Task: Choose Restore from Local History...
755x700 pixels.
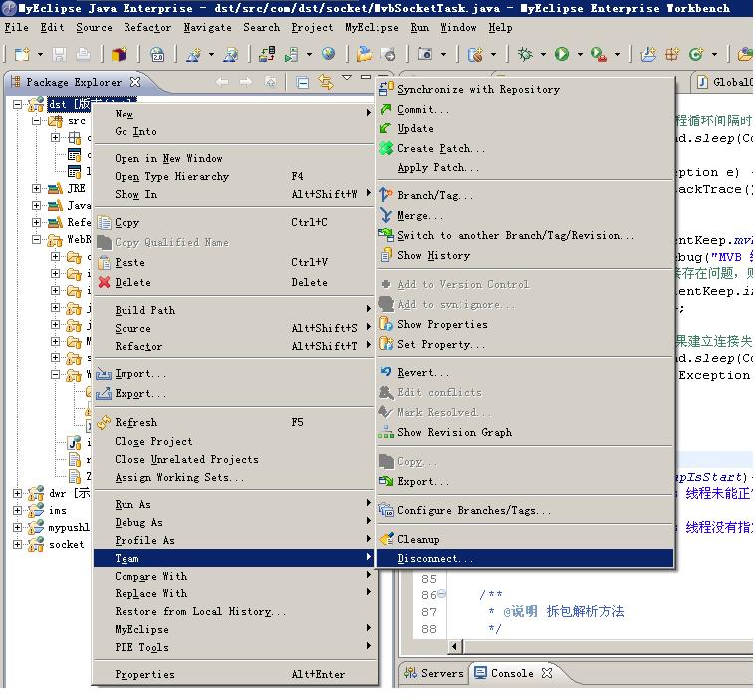Action: 234,611
